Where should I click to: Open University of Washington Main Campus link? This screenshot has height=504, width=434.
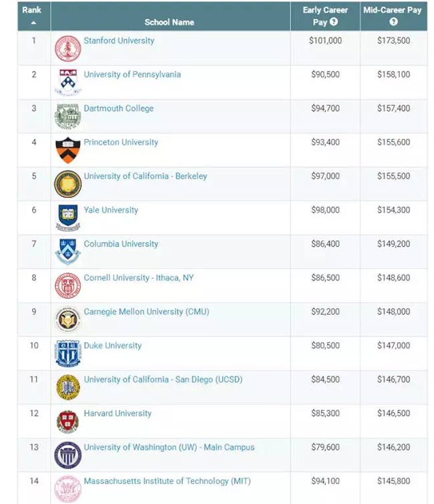[169, 447]
